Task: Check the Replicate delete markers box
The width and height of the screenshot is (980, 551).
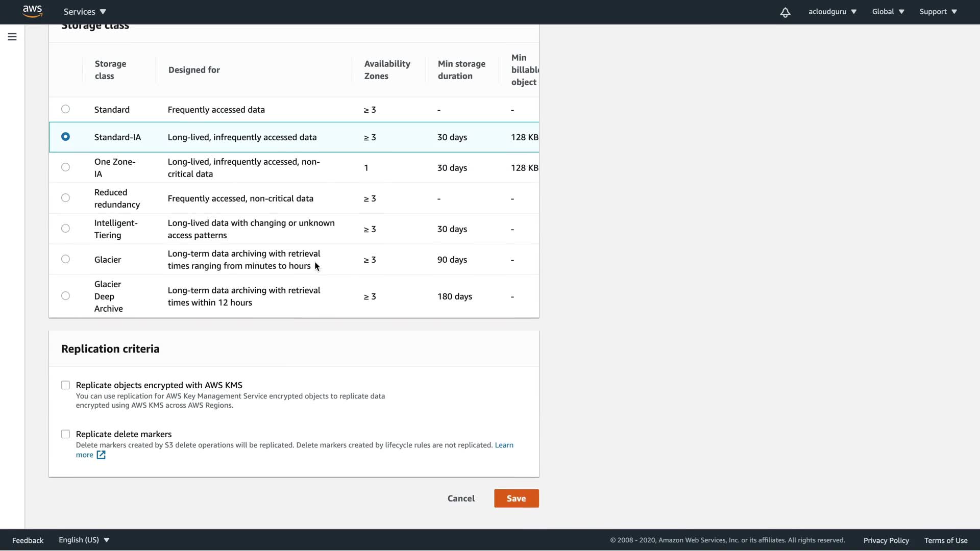Action: pos(65,434)
